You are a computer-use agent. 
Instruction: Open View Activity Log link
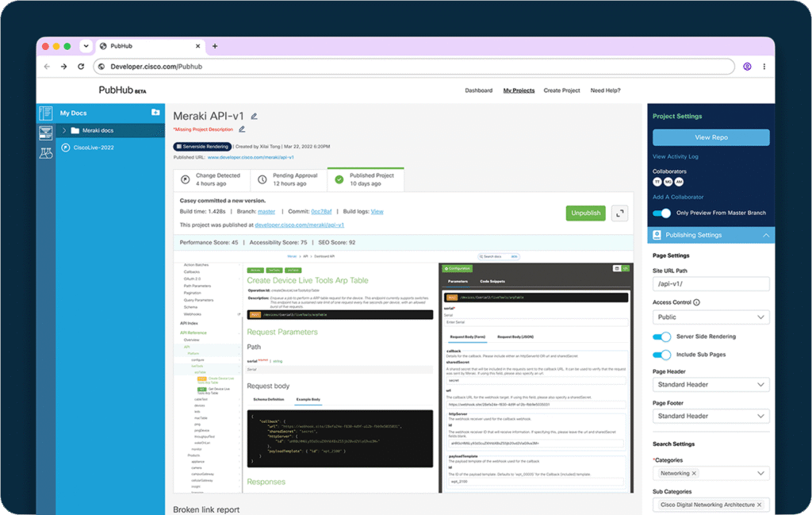[x=676, y=156]
